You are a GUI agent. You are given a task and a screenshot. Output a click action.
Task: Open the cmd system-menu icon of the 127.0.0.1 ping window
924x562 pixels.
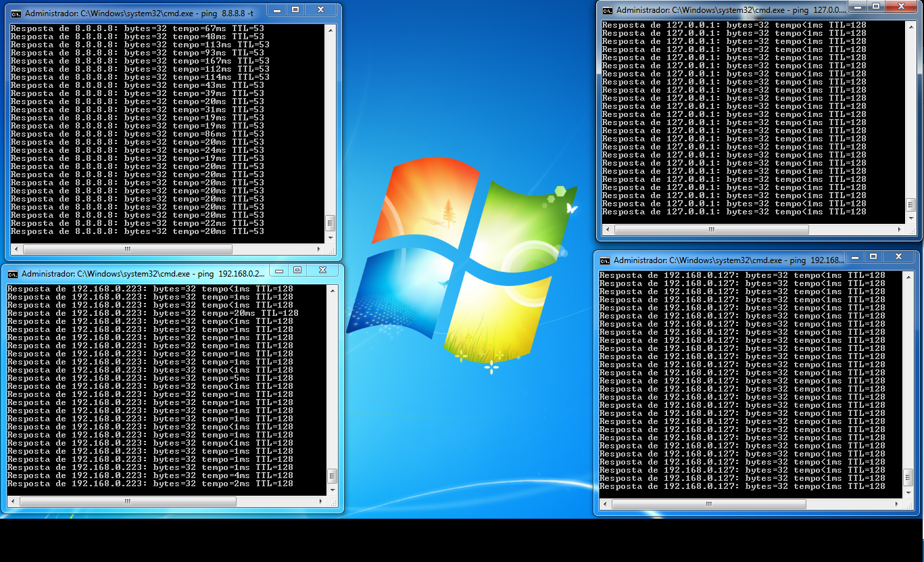tap(608, 10)
